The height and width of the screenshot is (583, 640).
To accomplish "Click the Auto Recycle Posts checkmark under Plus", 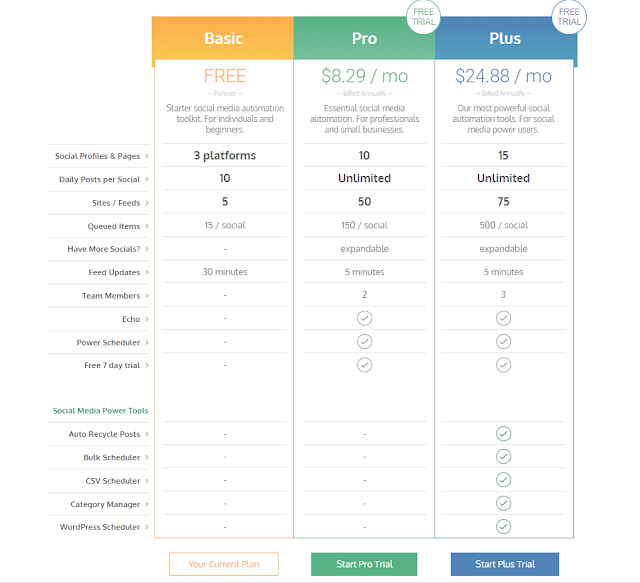I will click(503, 434).
